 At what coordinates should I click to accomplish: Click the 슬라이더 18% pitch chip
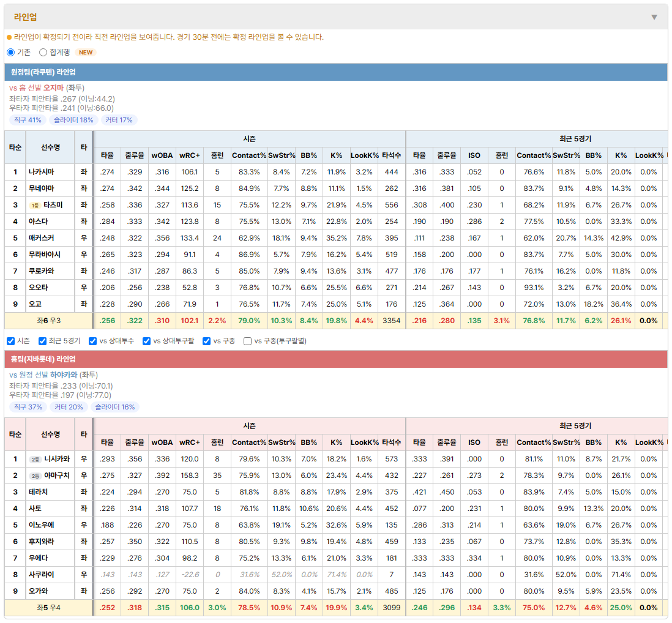point(73,120)
